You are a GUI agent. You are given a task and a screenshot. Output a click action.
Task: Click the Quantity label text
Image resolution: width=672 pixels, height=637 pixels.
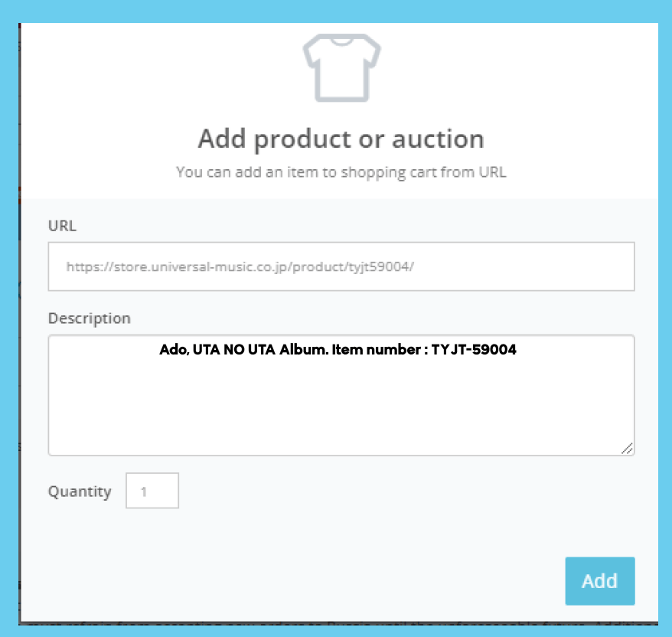pyautogui.click(x=80, y=492)
